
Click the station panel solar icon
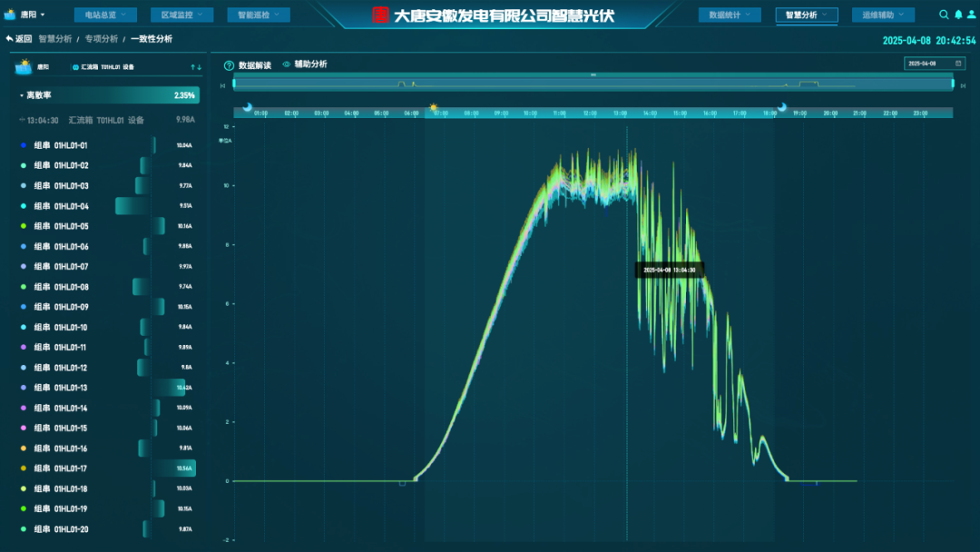coord(24,66)
